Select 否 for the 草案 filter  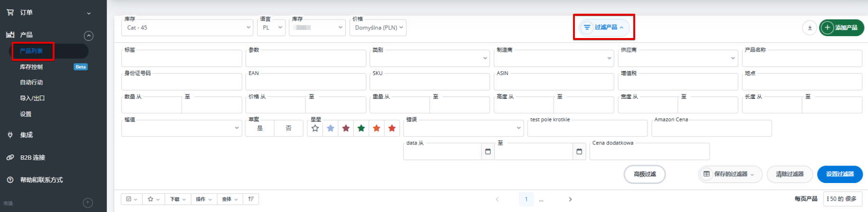coord(288,128)
